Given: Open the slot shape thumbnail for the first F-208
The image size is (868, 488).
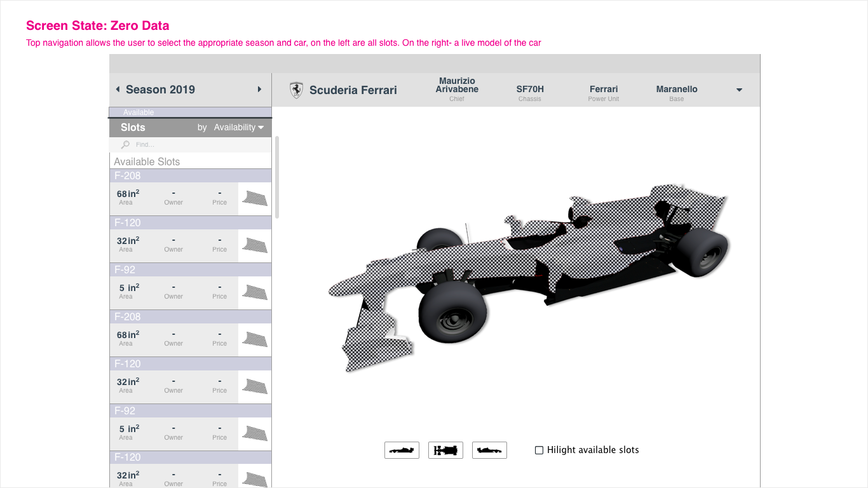Looking at the screenshot, I should coord(255,199).
